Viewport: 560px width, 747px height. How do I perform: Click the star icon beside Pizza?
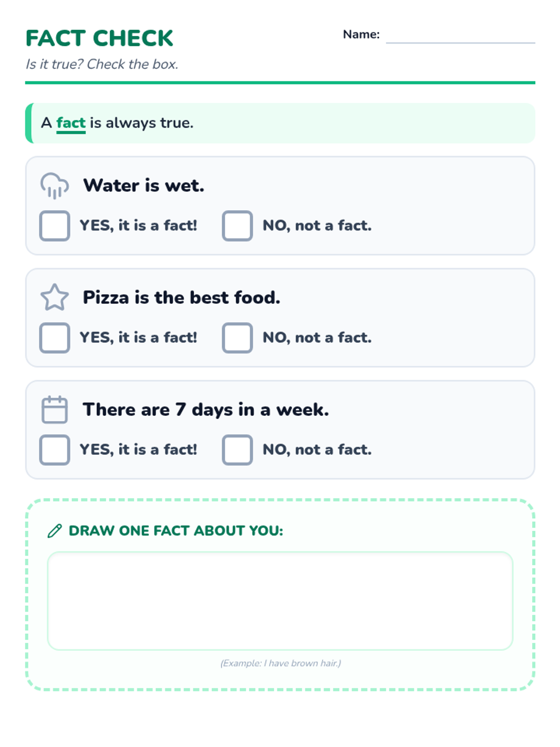click(55, 297)
